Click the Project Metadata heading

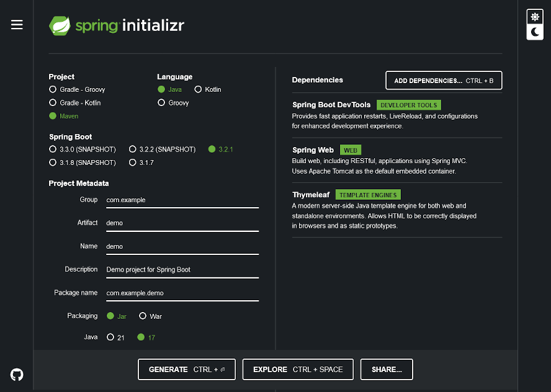coord(79,184)
